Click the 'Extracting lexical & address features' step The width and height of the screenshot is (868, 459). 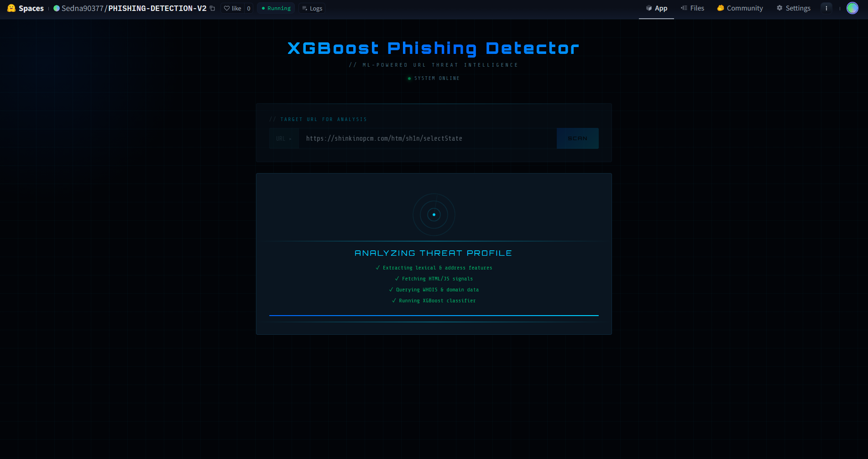[x=434, y=268]
